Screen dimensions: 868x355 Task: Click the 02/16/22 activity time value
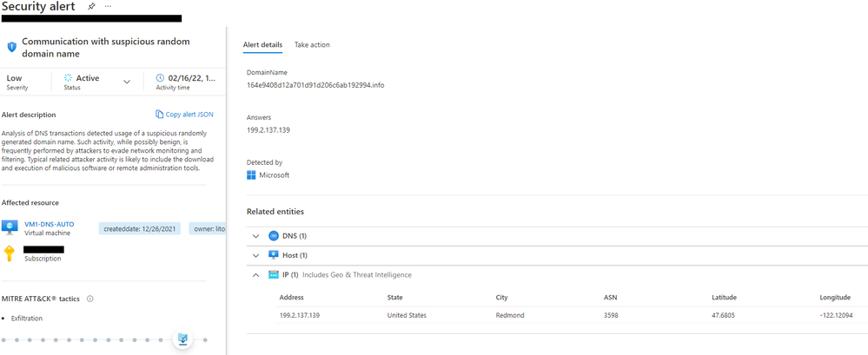[192, 78]
